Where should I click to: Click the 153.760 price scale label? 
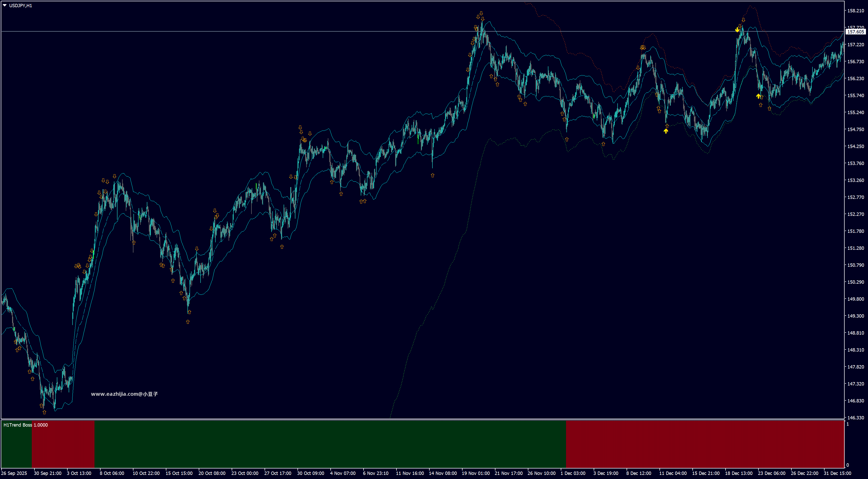pos(856,163)
